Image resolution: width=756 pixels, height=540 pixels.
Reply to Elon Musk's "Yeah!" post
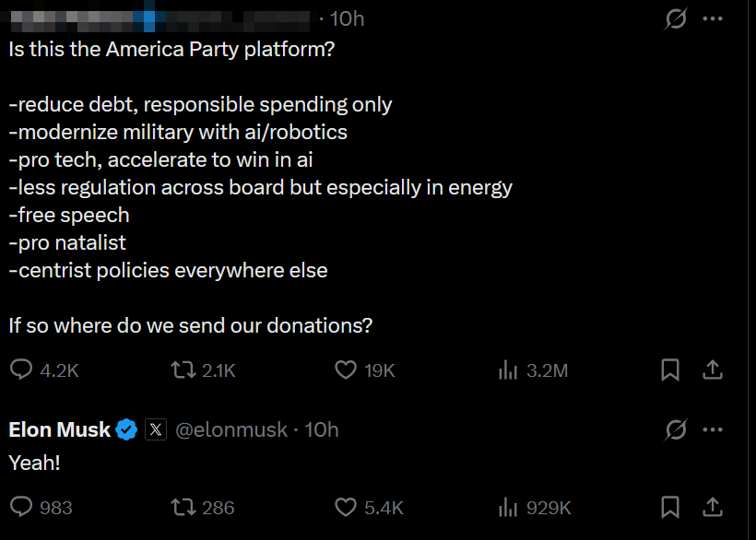pyautogui.click(x=21, y=507)
